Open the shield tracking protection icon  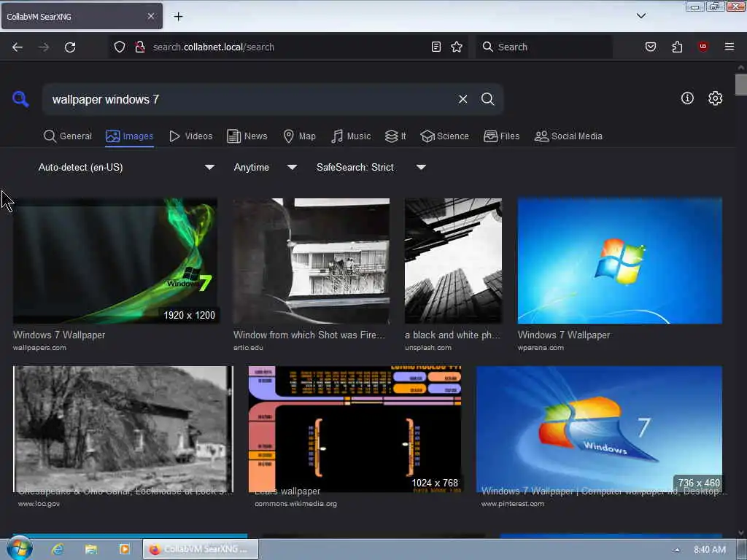[x=120, y=47]
